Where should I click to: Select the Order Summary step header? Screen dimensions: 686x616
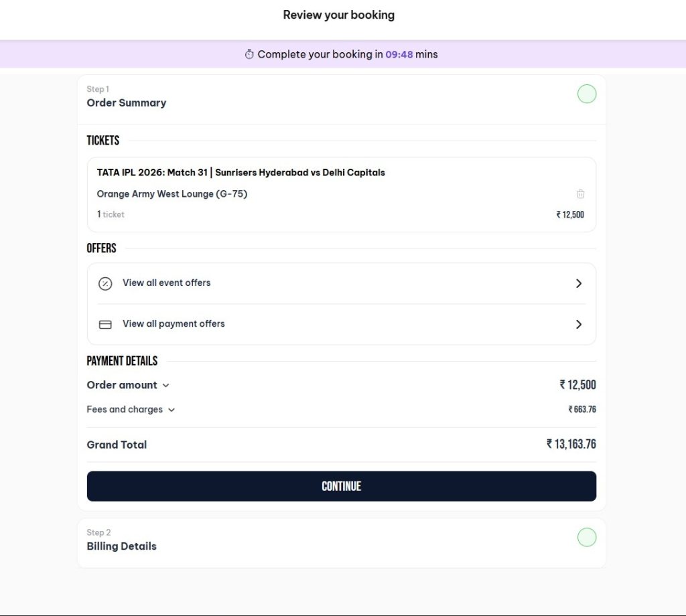tap(127, 102)
